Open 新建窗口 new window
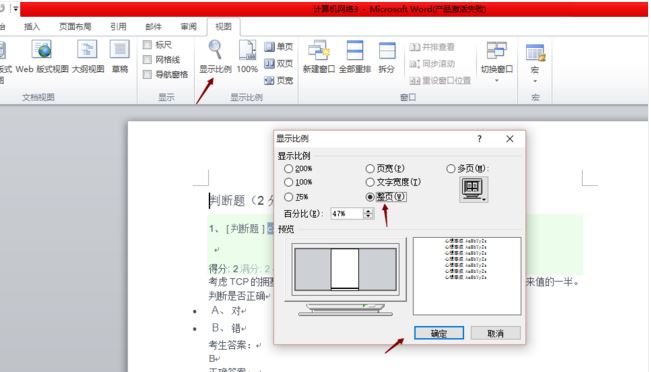 click(x=318, y=57)
